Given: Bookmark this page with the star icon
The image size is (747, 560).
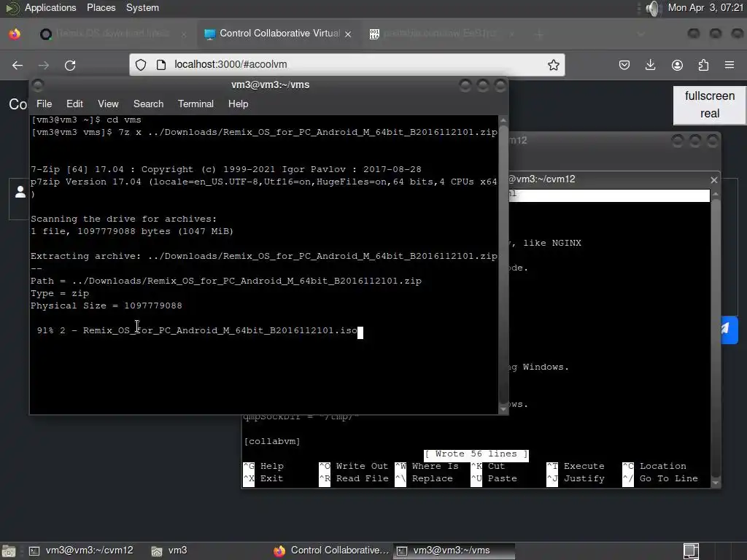Looking at the screenshot, I should [553, 65].
